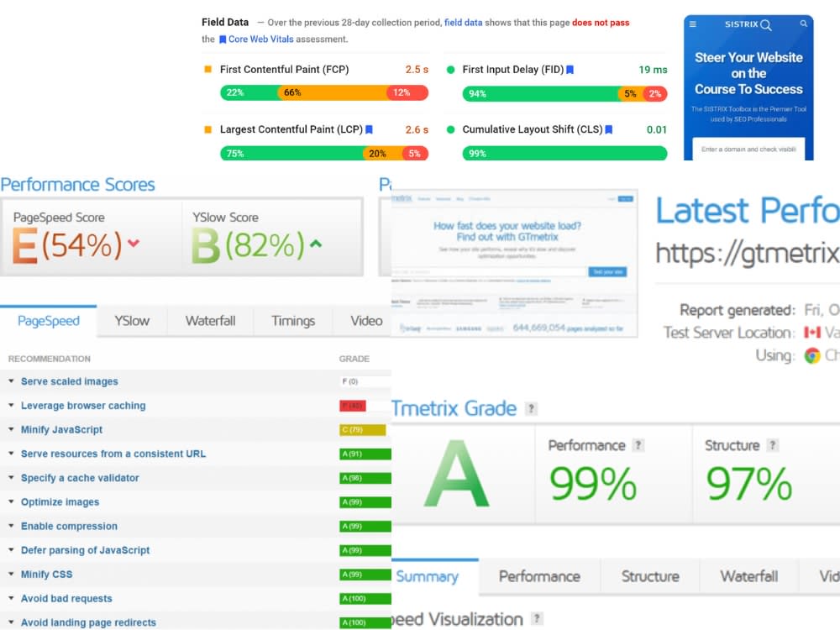840x630 pixels.
Task: Switch to the Performance tab
Action: pyautogui.click(x=539, y=576)
